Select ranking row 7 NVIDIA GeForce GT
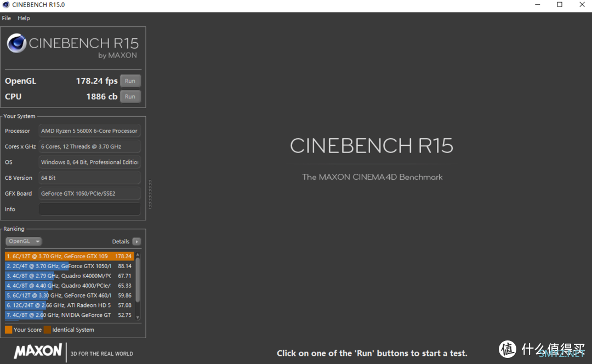 tap(69, 315)
